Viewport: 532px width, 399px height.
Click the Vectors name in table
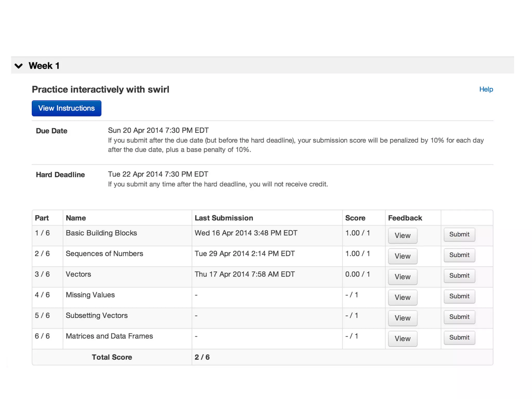78,274
